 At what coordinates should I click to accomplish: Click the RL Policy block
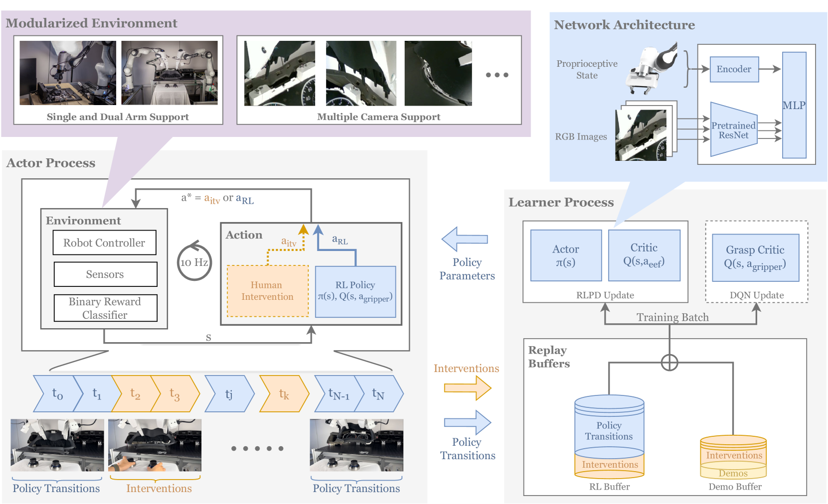tap(355, 292)
